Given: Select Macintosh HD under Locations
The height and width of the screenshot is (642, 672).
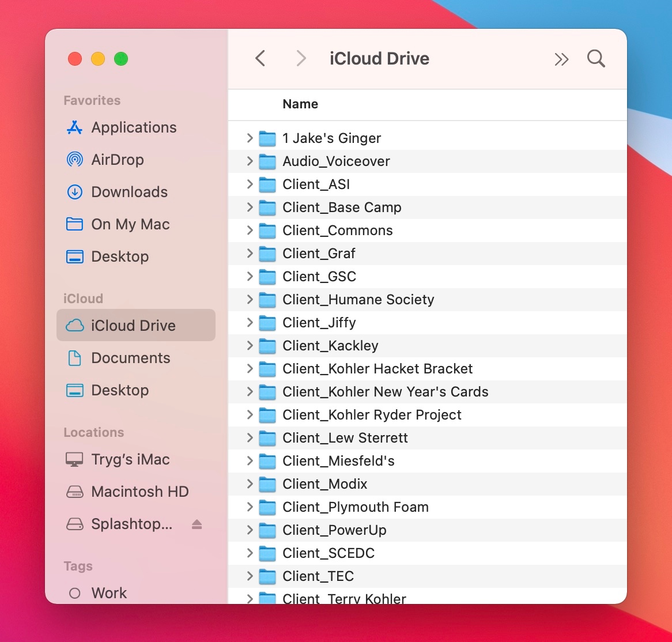Looking at the screenshot, I should [x=136, y=491].
